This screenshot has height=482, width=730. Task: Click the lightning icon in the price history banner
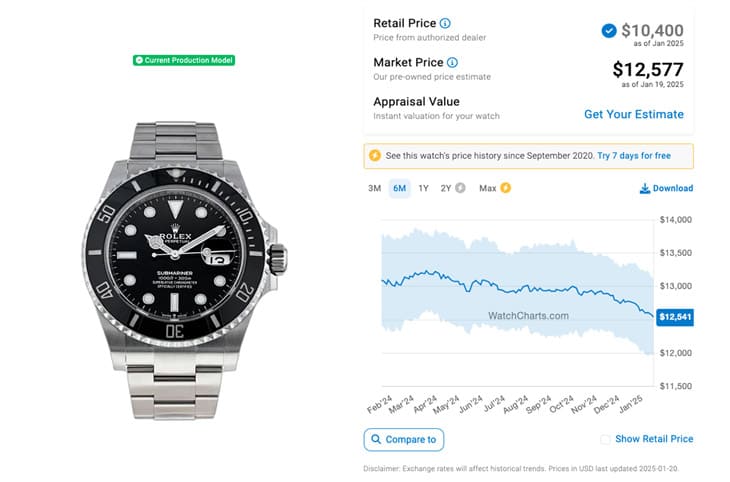tap(375, 156)
